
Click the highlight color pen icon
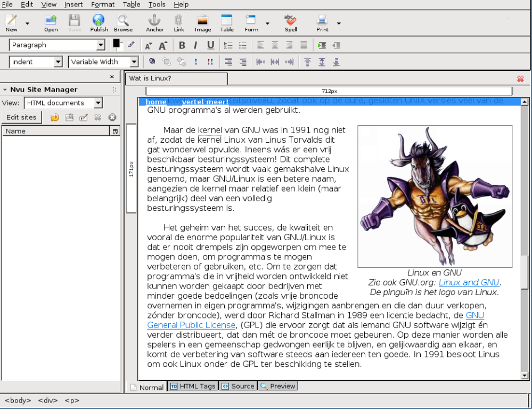point(132,44)
